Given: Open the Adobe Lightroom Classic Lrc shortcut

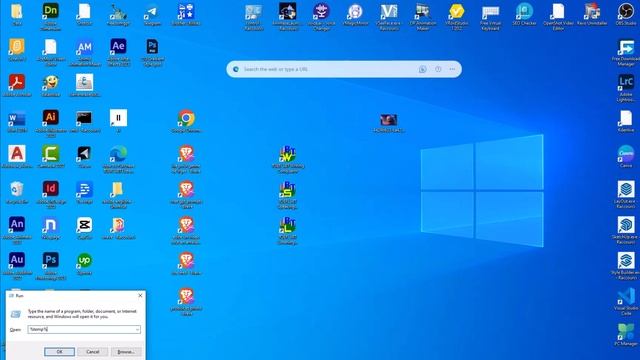Looking at the screenshot, I should [x=626, y=82].
